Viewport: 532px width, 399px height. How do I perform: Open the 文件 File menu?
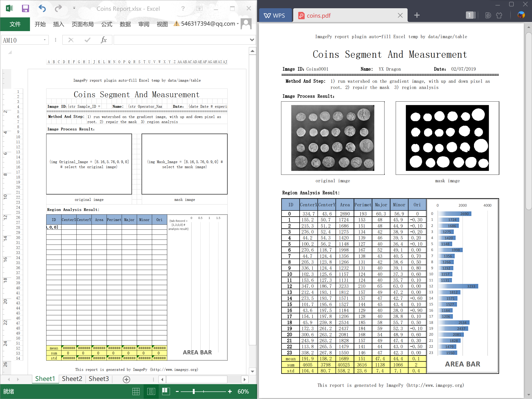click(x=15, y=24)
